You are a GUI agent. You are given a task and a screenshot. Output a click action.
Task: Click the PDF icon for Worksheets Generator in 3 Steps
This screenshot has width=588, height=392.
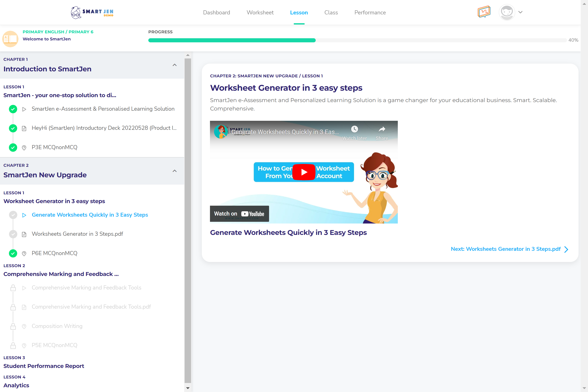[24, 234]
